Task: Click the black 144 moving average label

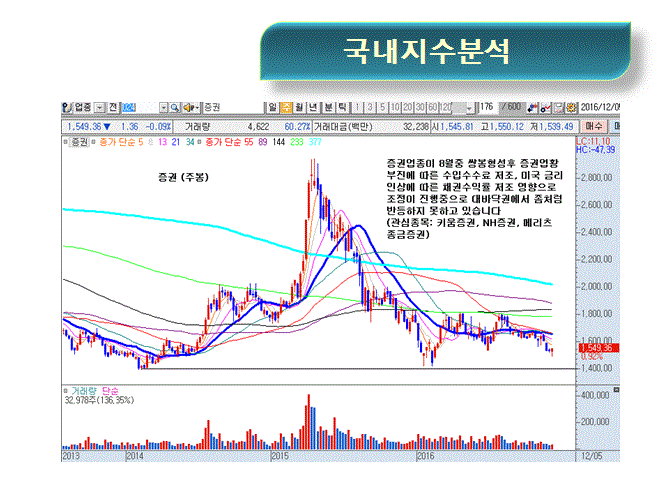Action: coord(279,142)
